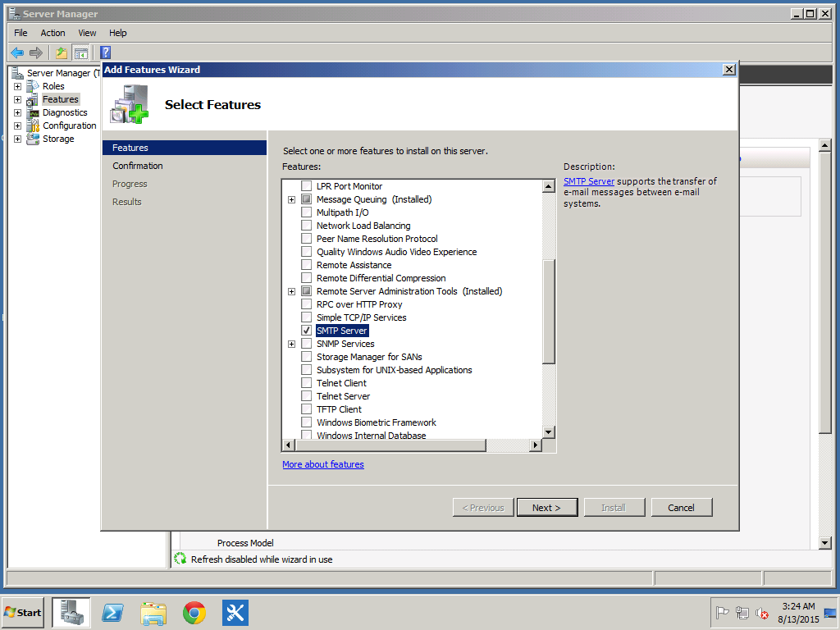Click the Action Center flag tray icon
Viewport: 840px width, 630px height.
click(x=722, y=612)
